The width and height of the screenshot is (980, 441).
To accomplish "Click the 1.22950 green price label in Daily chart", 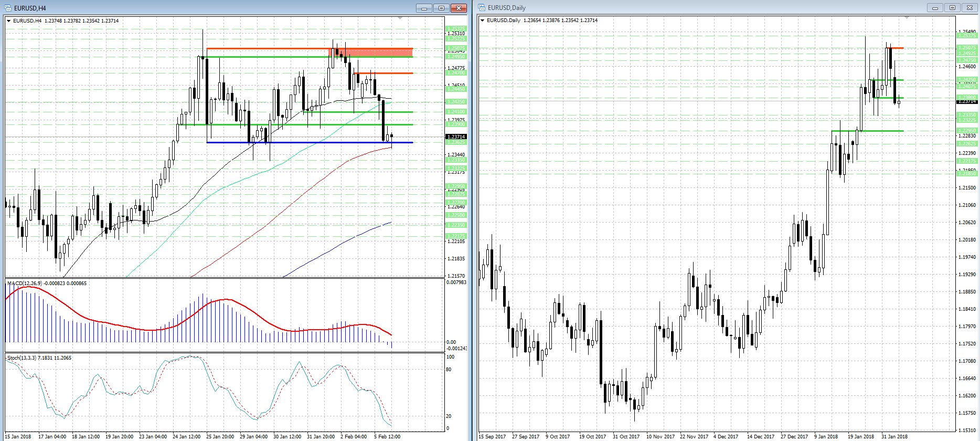I will point(967,131).
